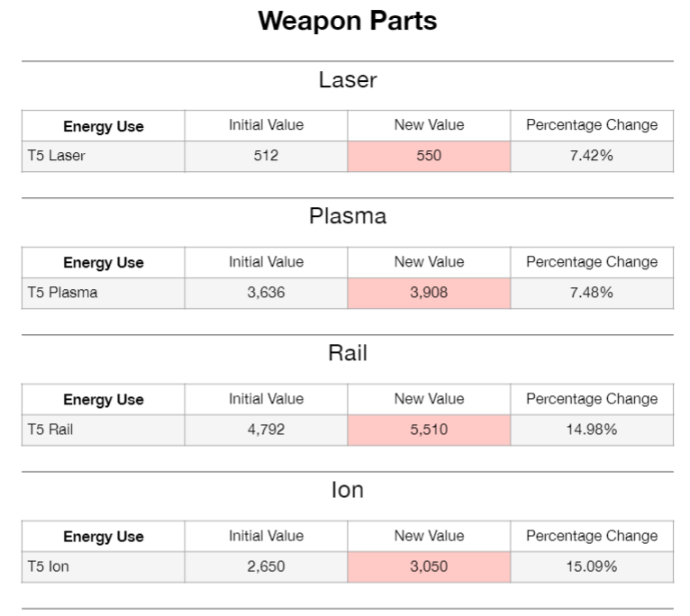Select the 3,636 initial value cell
This screenshot has width=690, height=616.
pos(266,293)
